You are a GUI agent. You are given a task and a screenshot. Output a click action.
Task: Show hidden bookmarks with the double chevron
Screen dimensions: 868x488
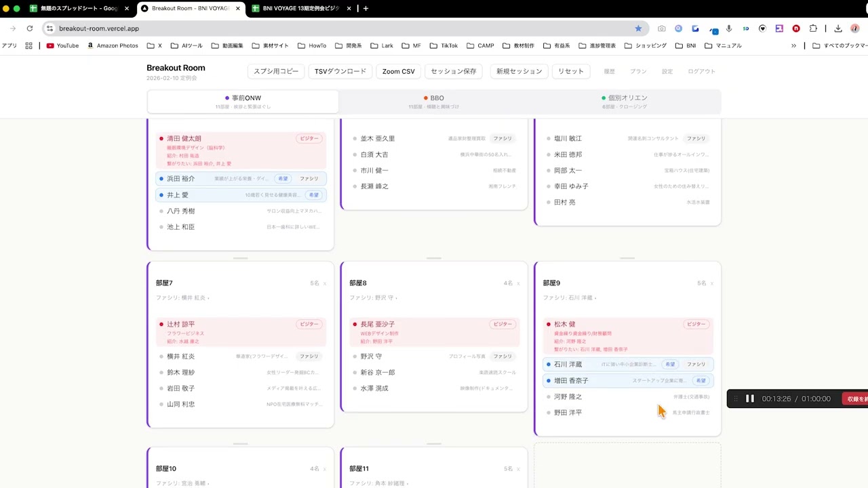point(793,45)
